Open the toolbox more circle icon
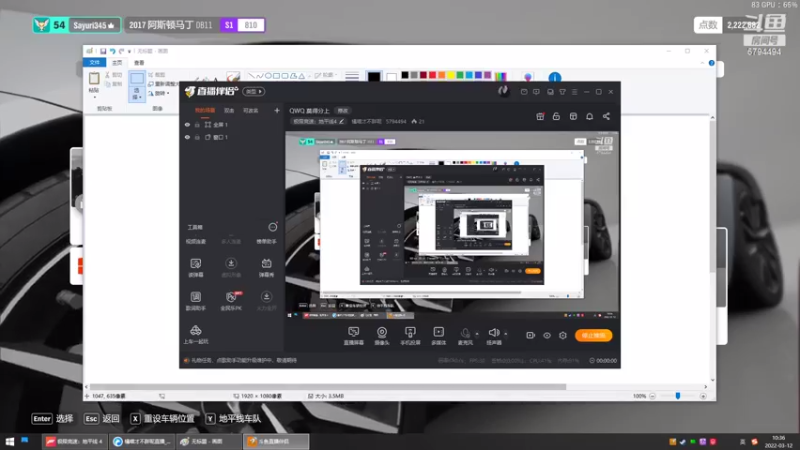The height and width of the screenshot is (450, 800). click(x=272, y=227)
